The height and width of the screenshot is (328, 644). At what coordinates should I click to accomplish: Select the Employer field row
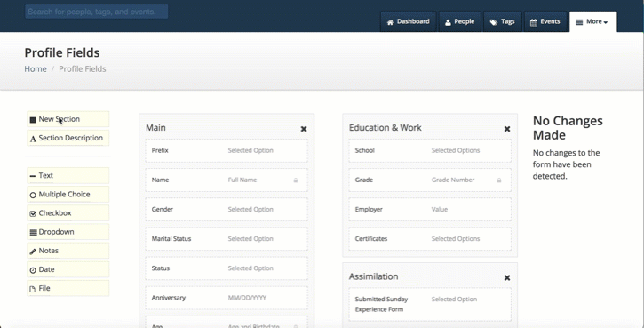pyautogui.click(x=430, y=209)
